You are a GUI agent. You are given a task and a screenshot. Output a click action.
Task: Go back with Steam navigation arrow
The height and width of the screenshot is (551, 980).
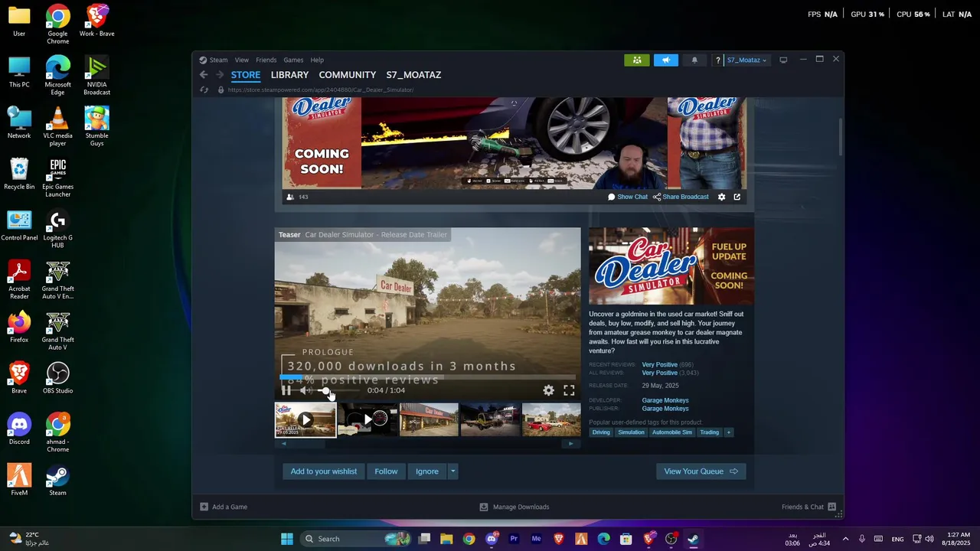pyautogui.click(x=204, y=75)
